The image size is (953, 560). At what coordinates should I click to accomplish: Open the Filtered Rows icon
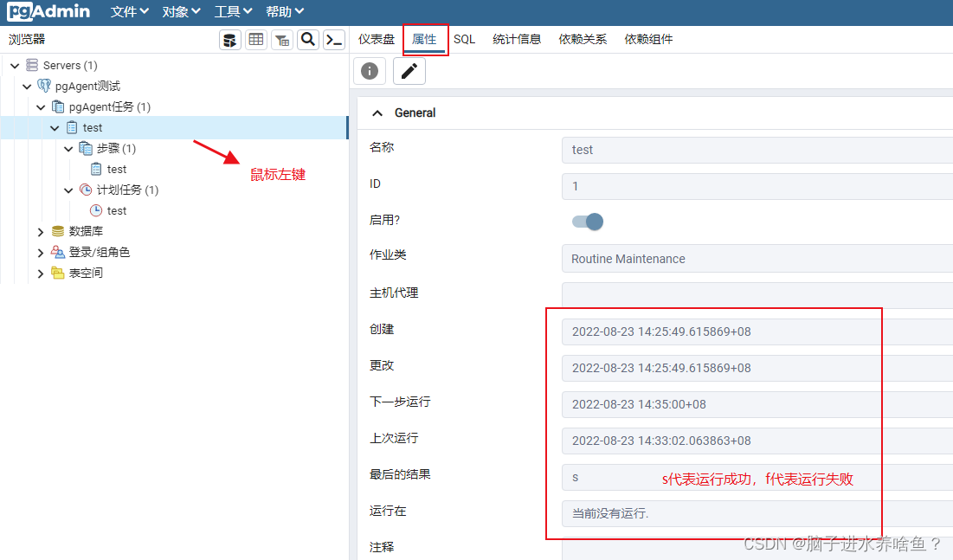tap(281, 40)
